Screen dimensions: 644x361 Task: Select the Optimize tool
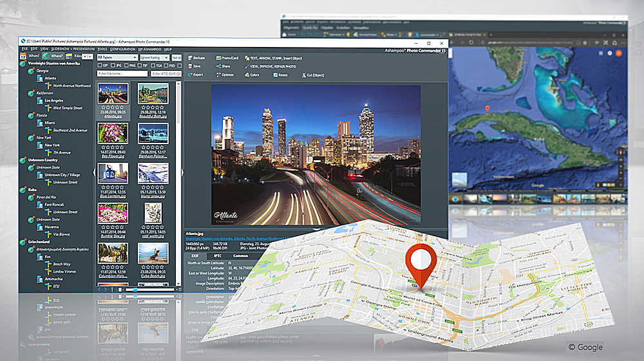(x=219, y=75)
